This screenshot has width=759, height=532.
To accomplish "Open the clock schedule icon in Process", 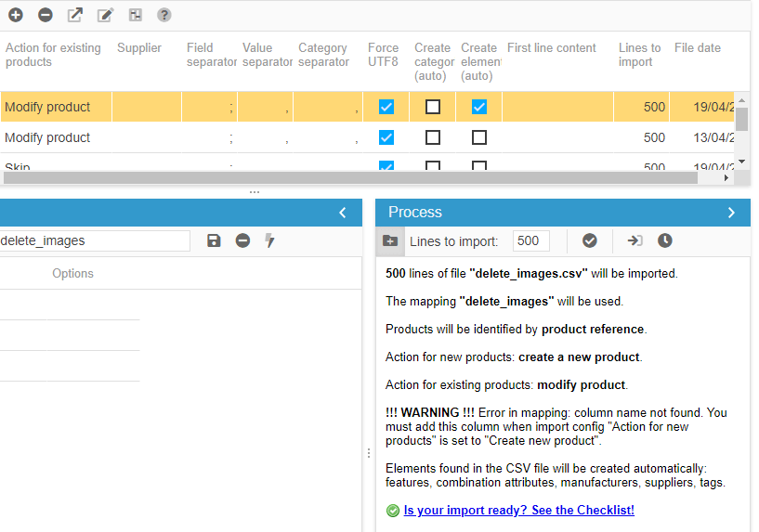I will [665, 240].
